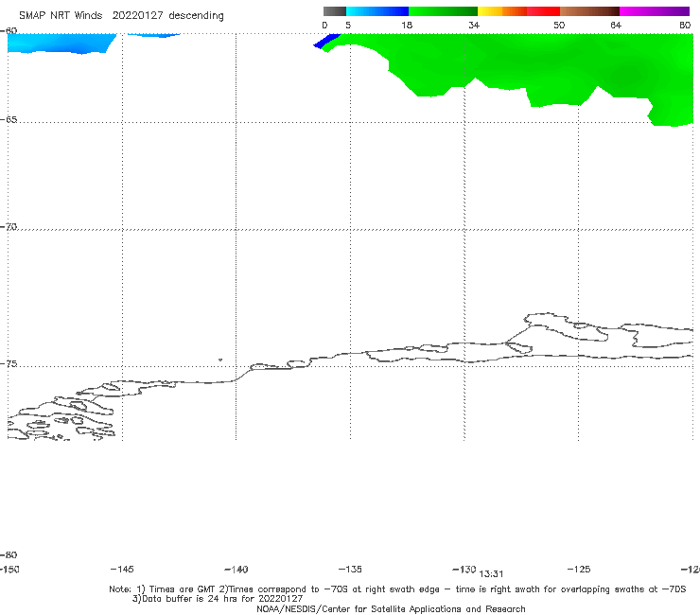Click the light blue wind patch near -150

(x=61, y=44)
